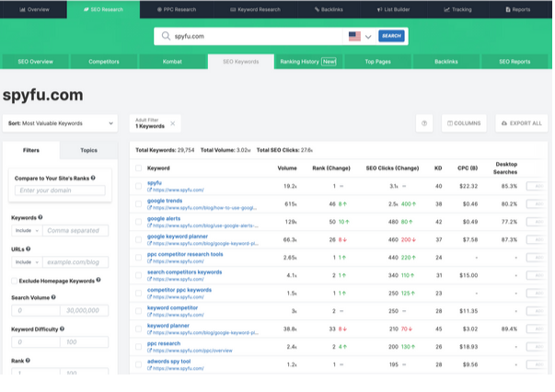Open external link icon under competitor ppc keywords
Screen dimensions: 555x392
click(149, 297)
